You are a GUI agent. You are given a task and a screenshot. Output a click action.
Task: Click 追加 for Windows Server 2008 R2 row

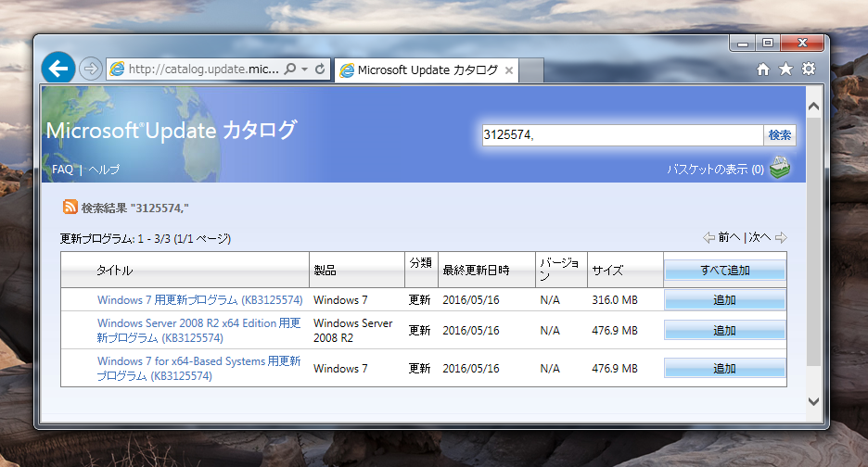(x=724, y=331)
